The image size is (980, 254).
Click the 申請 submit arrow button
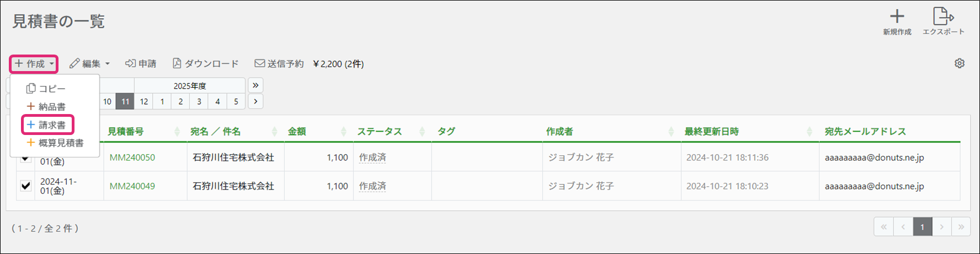point(141,64)
